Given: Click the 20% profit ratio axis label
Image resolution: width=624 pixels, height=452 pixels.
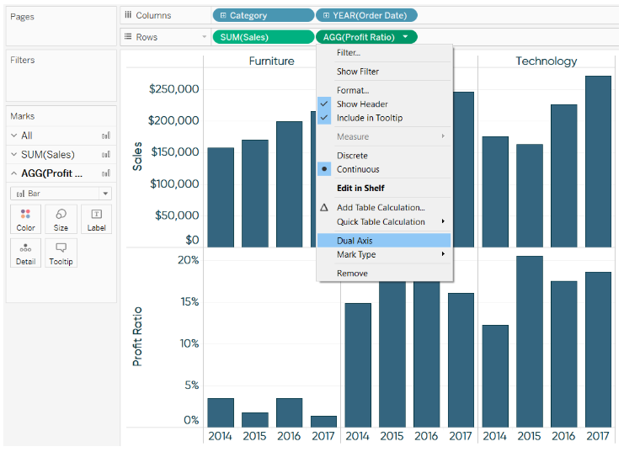Looking at the screenshot, I should 188,260.
